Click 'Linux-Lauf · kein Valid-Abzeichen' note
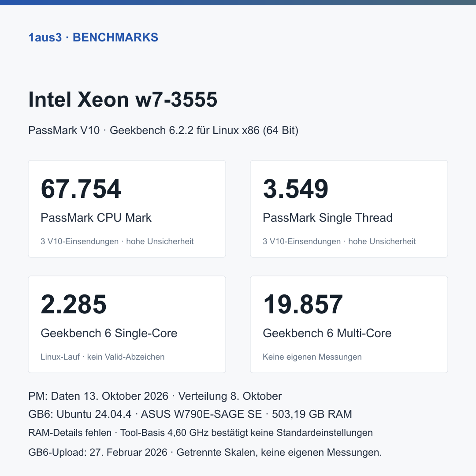Viewport: 476px width, 476px height. coord(103,357)
